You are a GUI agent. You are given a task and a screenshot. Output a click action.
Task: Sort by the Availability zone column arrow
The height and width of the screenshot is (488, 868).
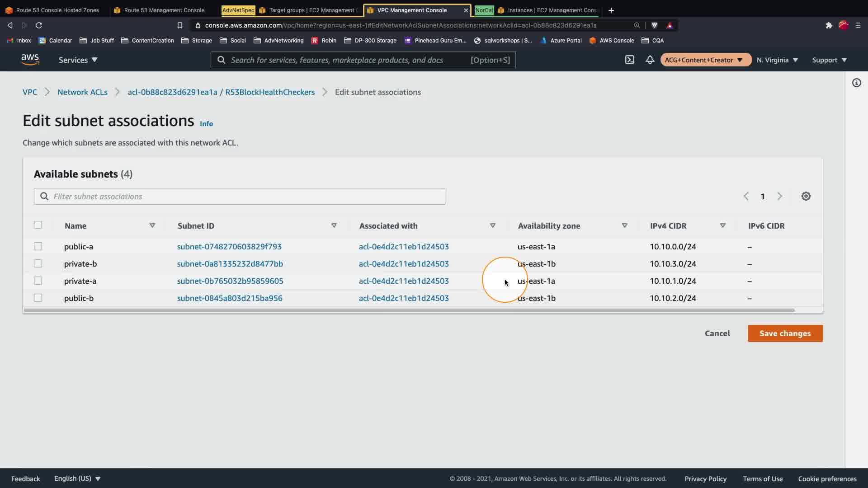tap(624, 225)
